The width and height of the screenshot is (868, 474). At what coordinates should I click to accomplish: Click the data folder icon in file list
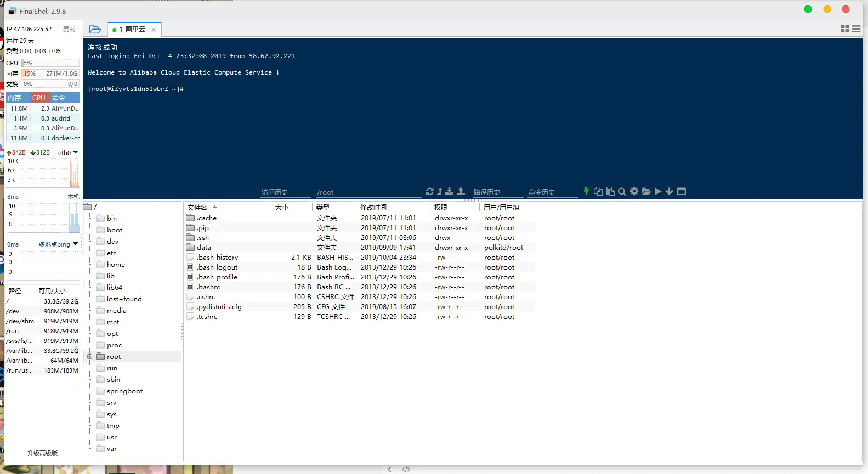coord(190,248)
